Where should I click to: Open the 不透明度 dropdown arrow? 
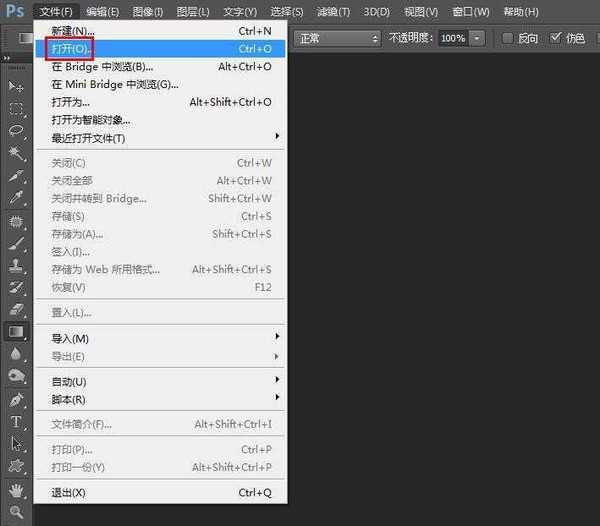[477, 38]
